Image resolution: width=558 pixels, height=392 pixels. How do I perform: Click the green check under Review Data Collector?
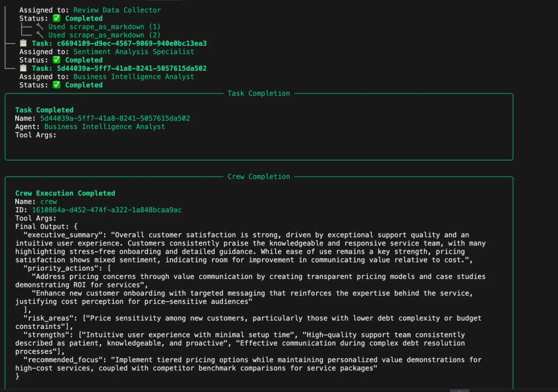click(x=57, y=19)
